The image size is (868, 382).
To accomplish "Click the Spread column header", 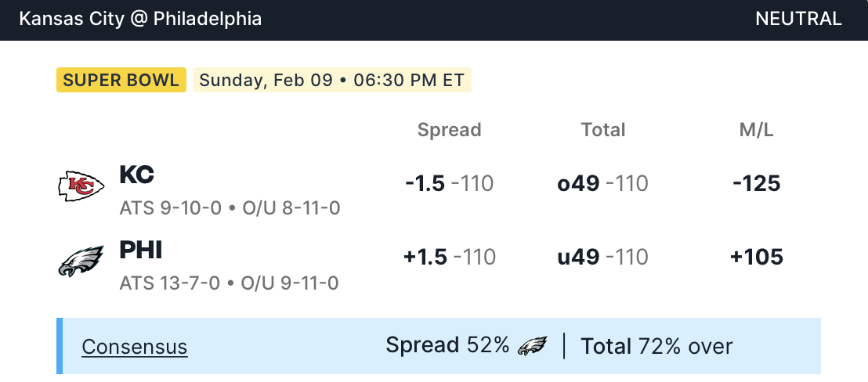I will 449,130.
